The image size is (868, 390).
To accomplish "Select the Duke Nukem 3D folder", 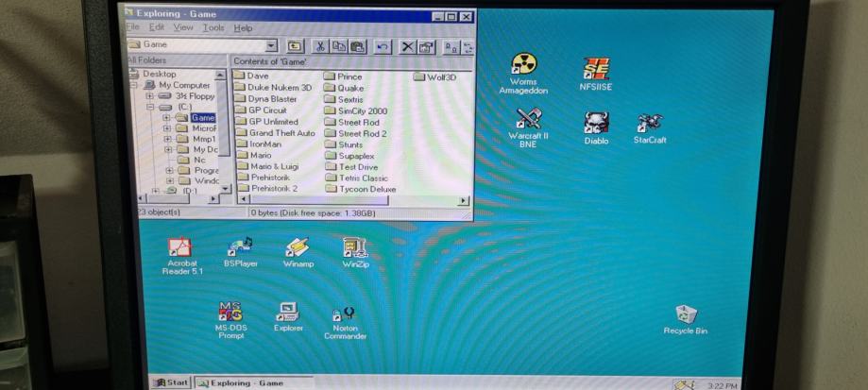I will click(273, 88).
